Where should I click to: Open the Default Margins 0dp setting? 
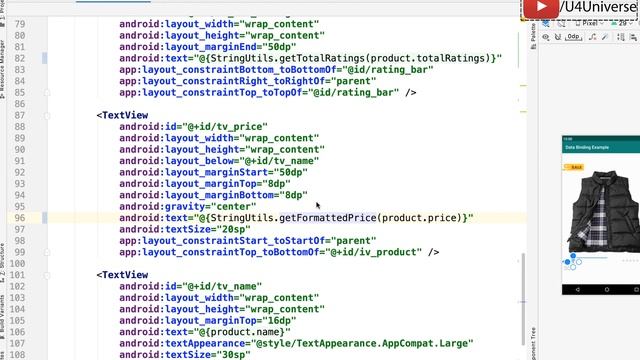pos(573,37)
